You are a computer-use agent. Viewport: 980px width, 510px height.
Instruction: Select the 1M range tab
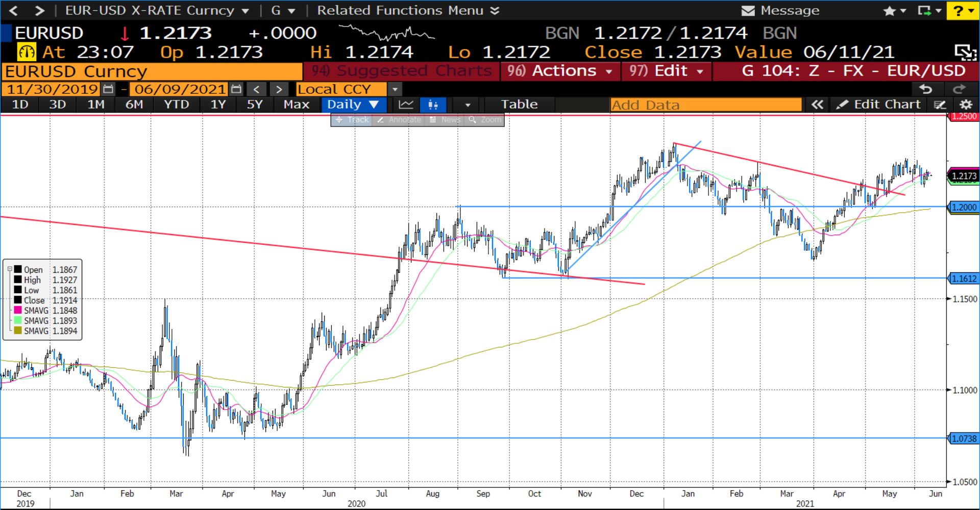click(x=95, y=105)
